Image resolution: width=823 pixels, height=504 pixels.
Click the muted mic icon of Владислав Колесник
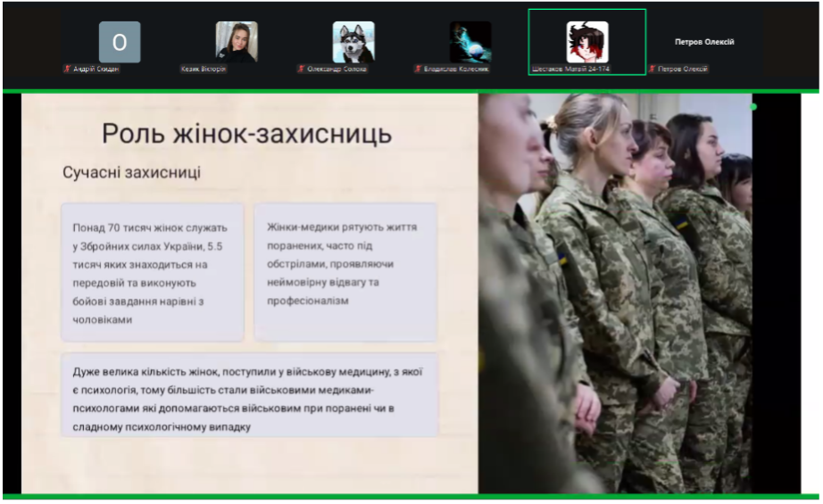(419, 69)
